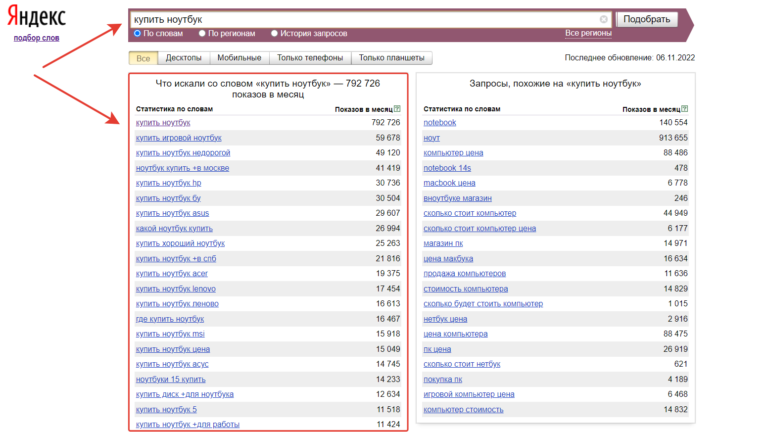Open the 'ноутбуки 15 купить' link
Viewport: 768px width, 432px height.
click(170, 379)
